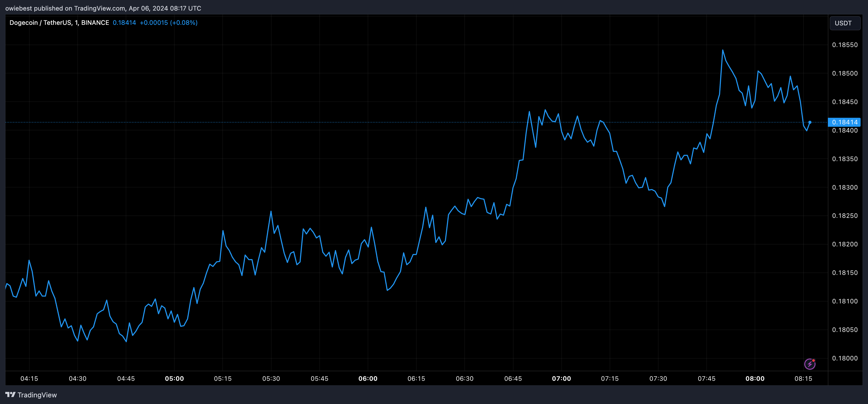This screenshot has width=868, height=404.
Task: Click the 07:00 time axis label
Action: tap(561, 378)
